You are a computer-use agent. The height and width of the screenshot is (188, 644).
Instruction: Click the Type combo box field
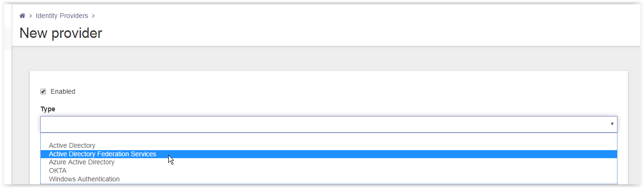tap(329, 124)
